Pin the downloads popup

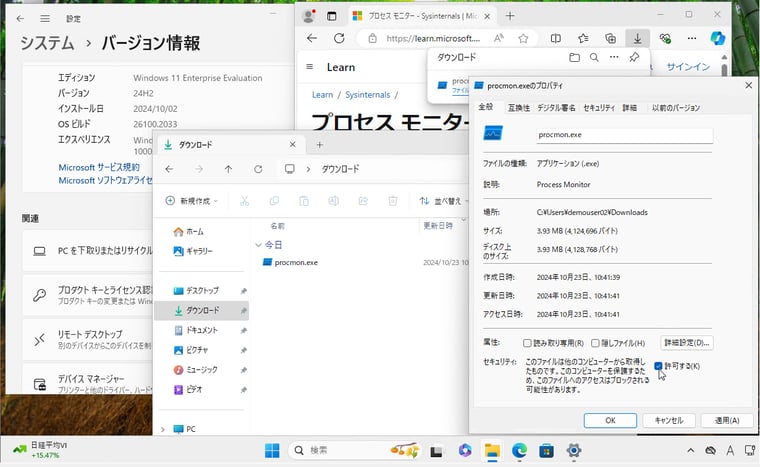(x=634, y=58)
